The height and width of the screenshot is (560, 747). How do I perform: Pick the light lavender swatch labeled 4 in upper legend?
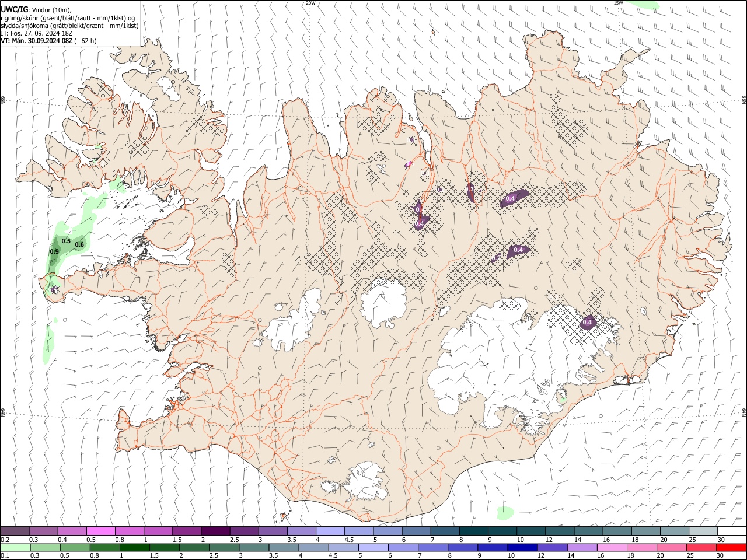pos(330,531)
